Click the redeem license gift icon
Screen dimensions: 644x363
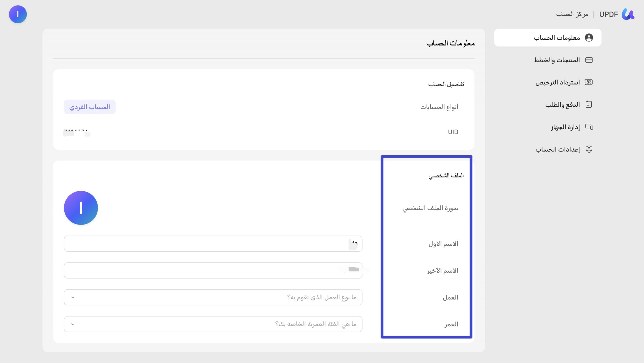(589, 82)
